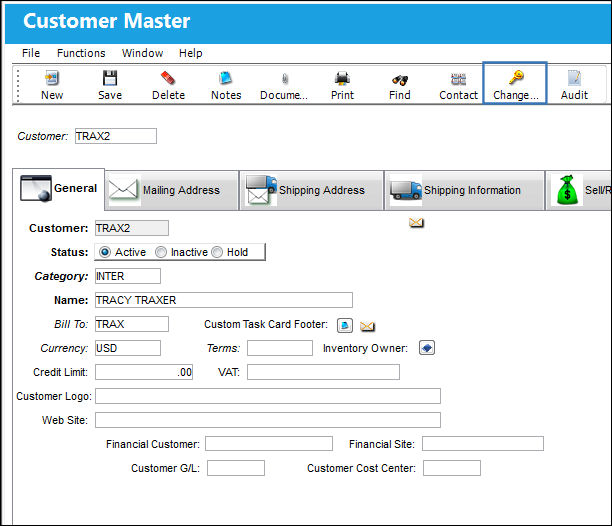
Task: Click the New toolbar icon
Action: click(x=52, y=78)
